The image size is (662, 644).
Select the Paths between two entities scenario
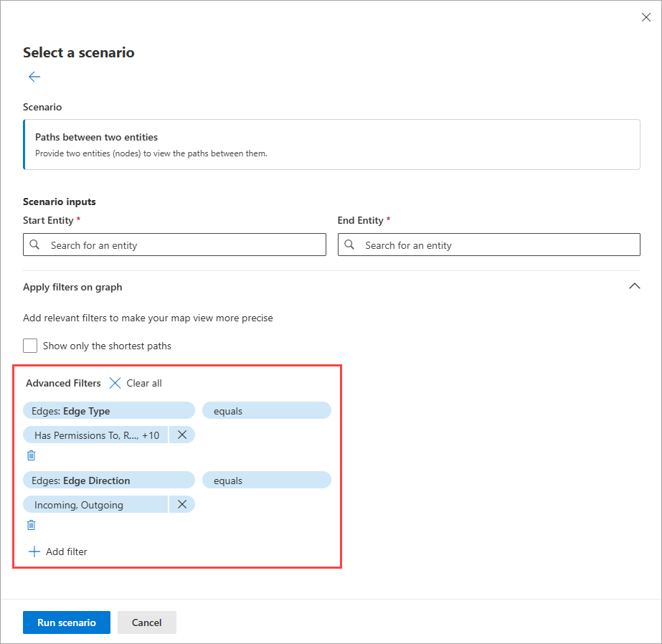(331, 144)
